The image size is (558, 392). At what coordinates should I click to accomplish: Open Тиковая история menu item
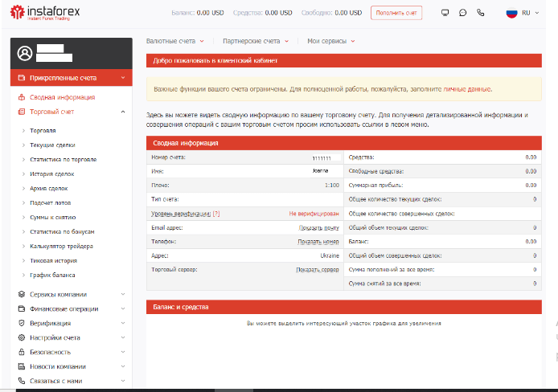point(53,260)
